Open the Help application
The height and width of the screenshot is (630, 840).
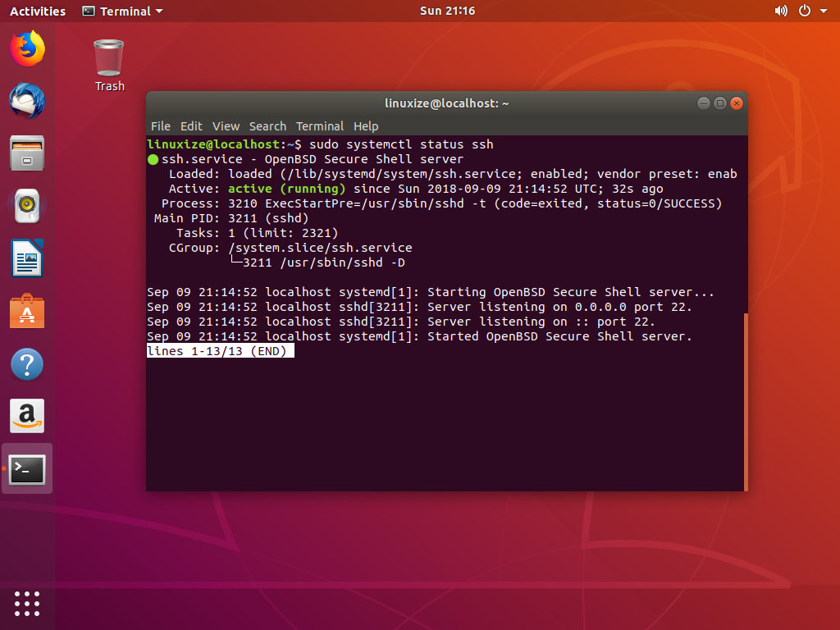(27, 363)
